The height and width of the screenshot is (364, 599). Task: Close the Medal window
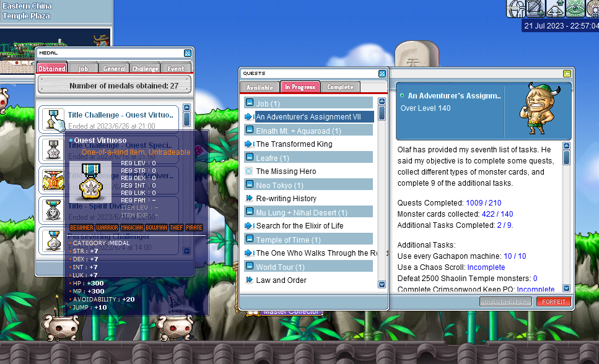(x=188, y=53)
